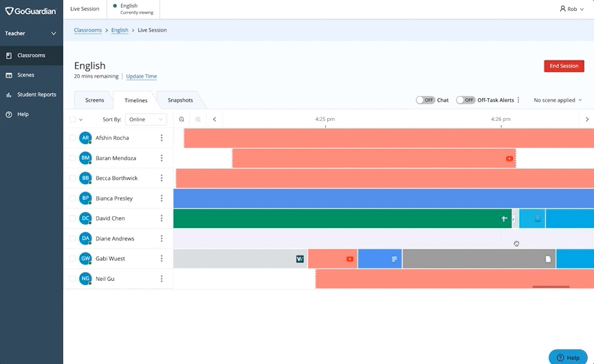Click the YouTube icon in Baran Mendoza's timeline
This screenshot has width=594, height=364.
509,159
